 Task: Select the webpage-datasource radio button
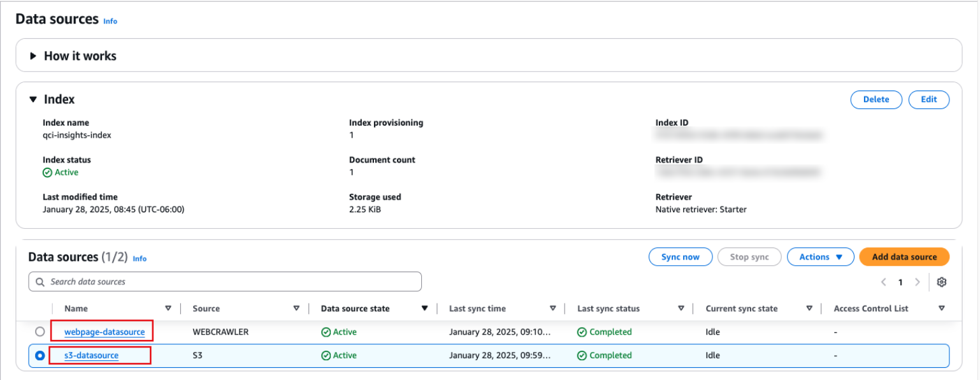pos(40,332)
